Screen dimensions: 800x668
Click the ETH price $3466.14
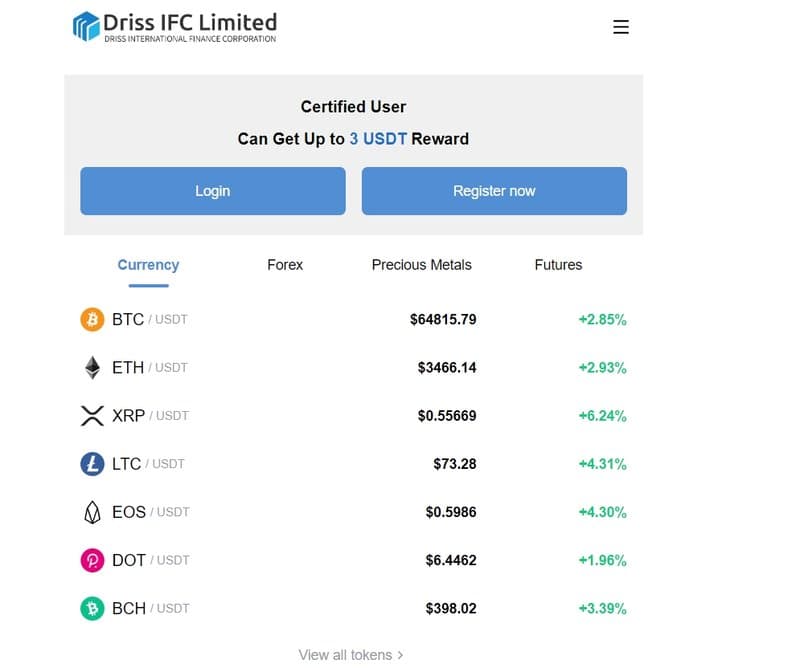tap(447, 368)
